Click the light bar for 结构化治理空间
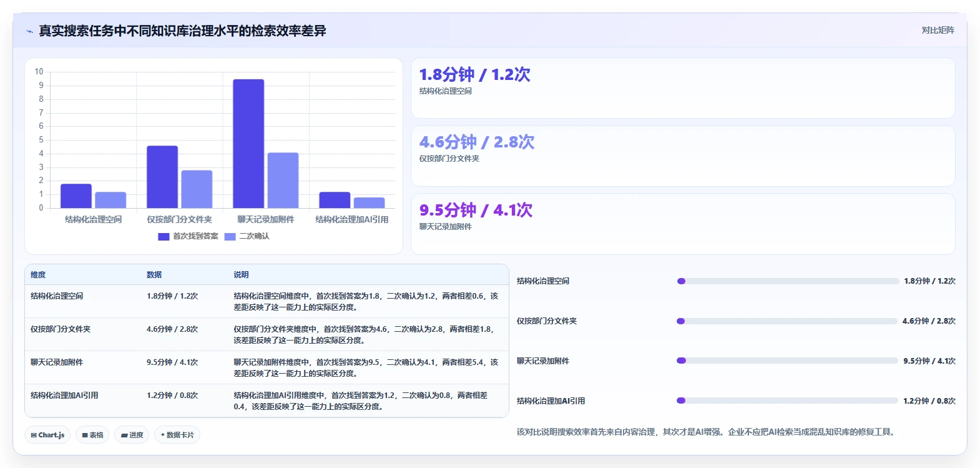 coord(110,200)
